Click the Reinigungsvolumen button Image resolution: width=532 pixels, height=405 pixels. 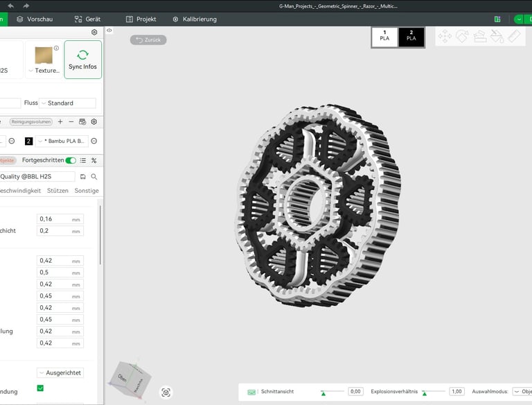31,121
